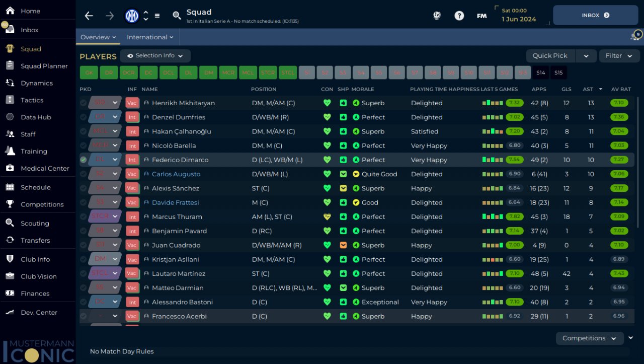Expand the Competitions dropdown

[589, 338]
